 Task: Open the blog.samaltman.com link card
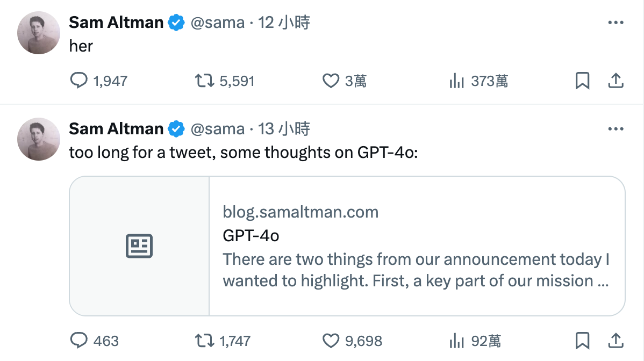coord(416,246)
